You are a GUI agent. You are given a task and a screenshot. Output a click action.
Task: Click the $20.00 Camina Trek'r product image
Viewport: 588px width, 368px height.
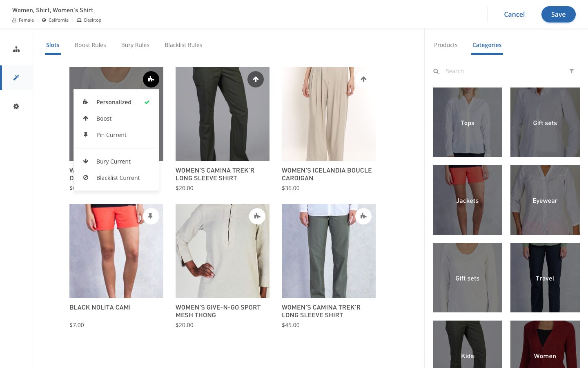(x=223, y=114)
